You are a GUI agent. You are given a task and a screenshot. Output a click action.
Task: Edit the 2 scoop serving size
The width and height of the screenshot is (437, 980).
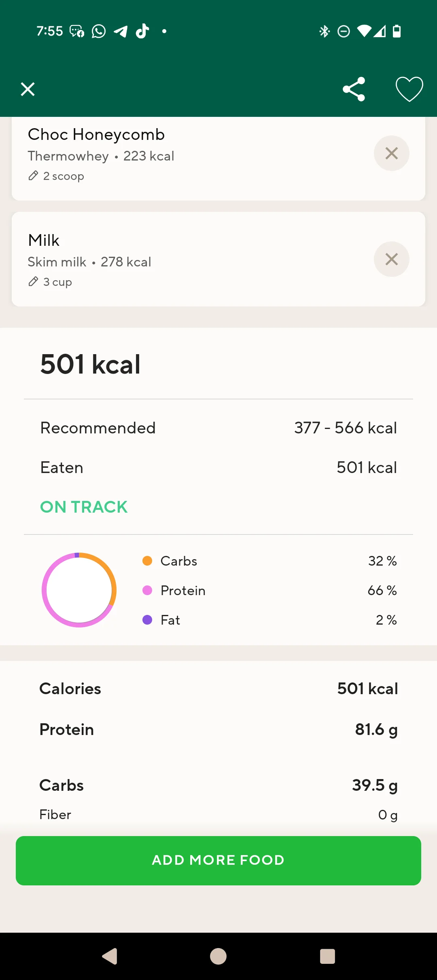(x=57, y=176)
